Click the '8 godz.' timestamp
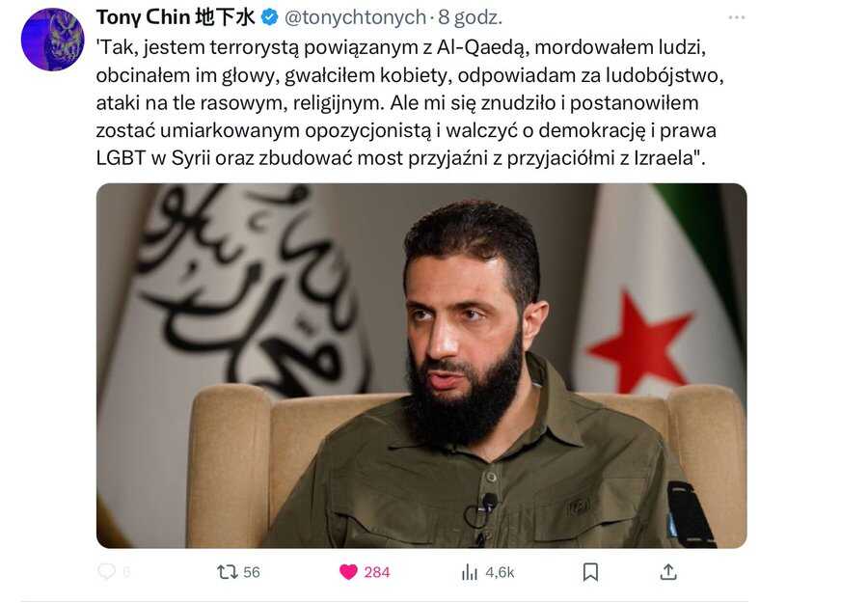The width and height of the screenshot is (868, 603). click(470, 17)
